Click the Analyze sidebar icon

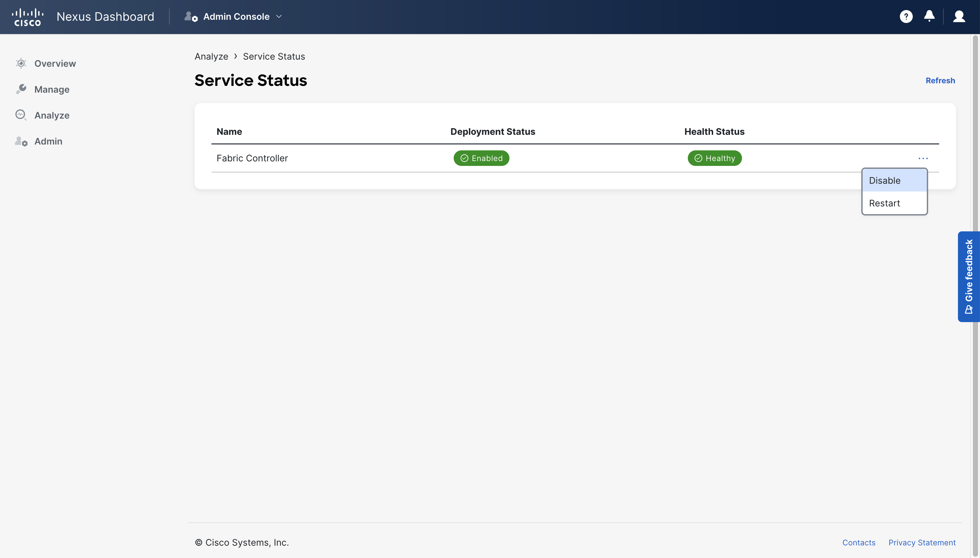pos(21,115)
